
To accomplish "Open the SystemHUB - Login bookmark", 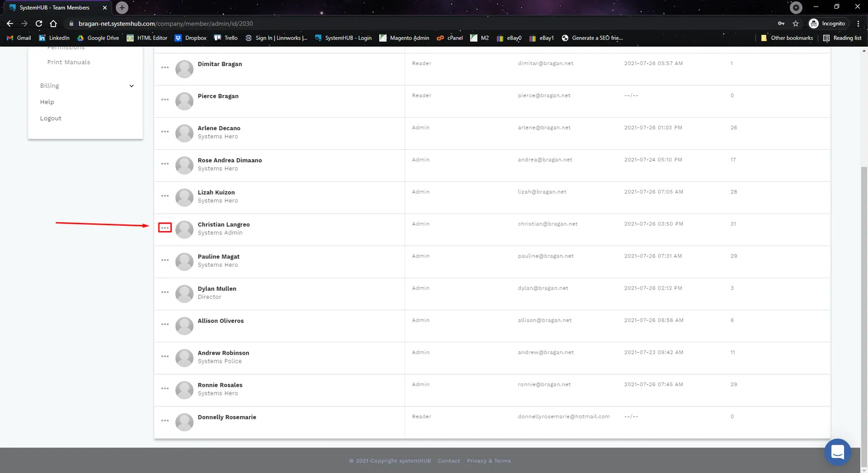I will (x=343, y=38).
